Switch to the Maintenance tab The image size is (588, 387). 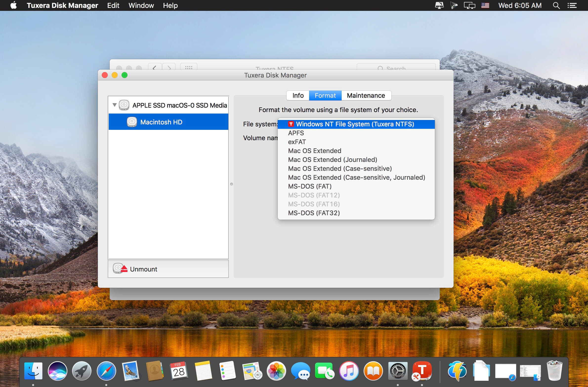pos(364,95)
